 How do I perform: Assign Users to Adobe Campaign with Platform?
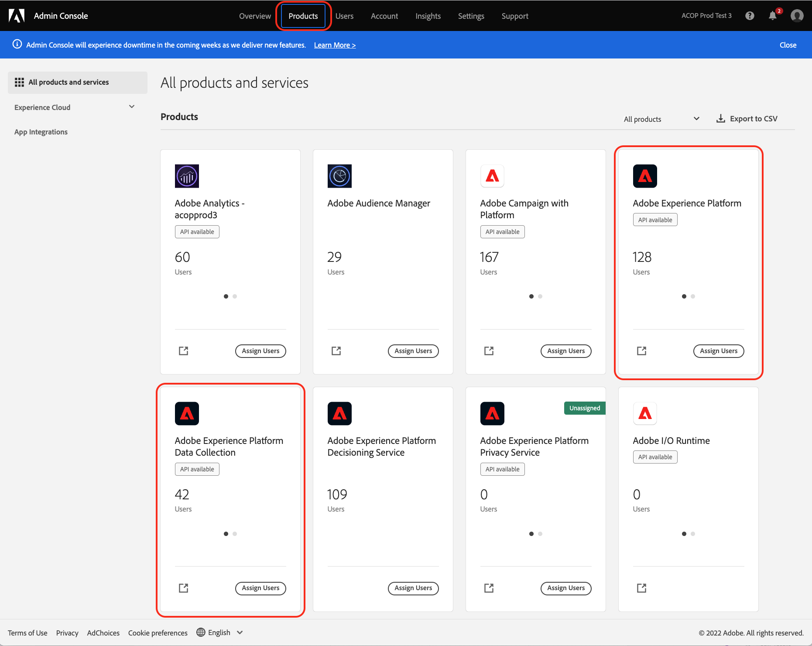pyautogui.click(x=566, y=351)
